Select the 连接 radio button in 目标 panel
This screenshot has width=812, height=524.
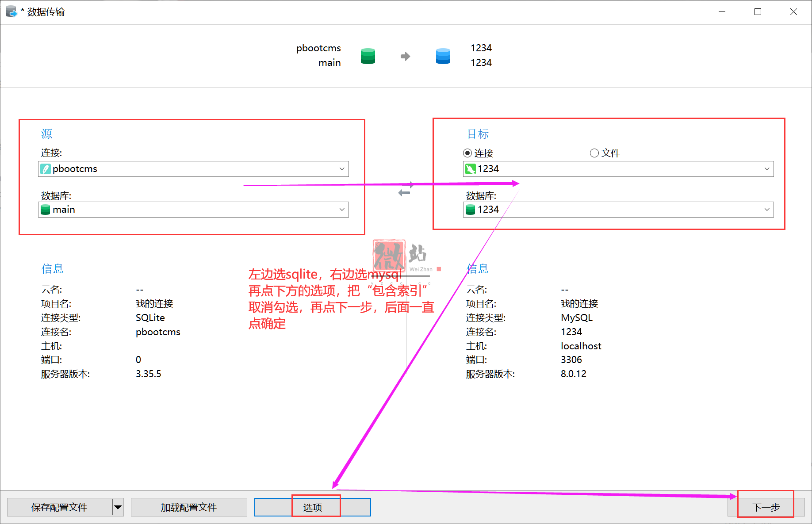pos(467,153)
